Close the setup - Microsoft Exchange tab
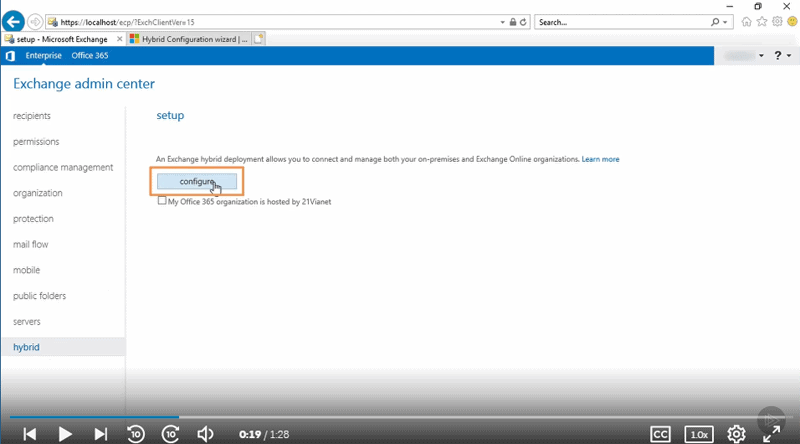Image resolution: width=800 pixels, height=444 pixels. (x=119, y=39)
